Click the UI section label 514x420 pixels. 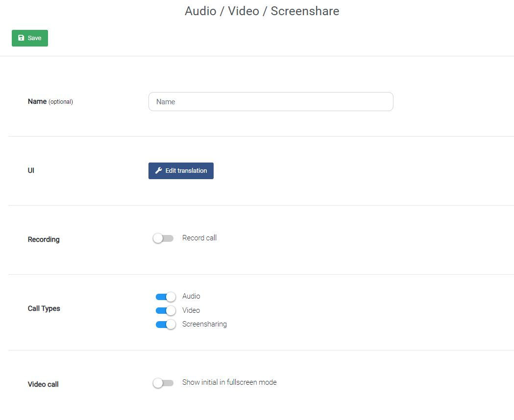31,170
